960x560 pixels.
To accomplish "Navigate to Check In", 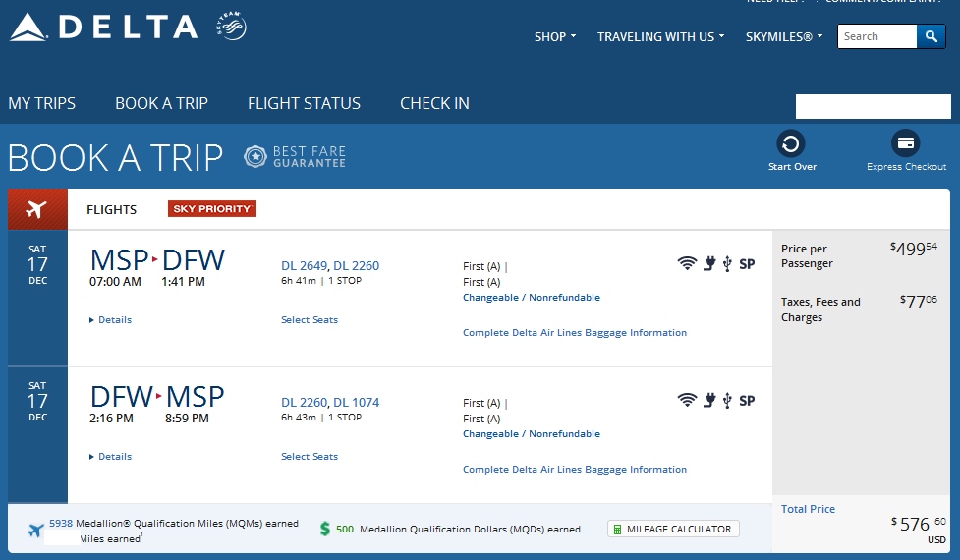I will pyautogui.click(x=434, y=103).
